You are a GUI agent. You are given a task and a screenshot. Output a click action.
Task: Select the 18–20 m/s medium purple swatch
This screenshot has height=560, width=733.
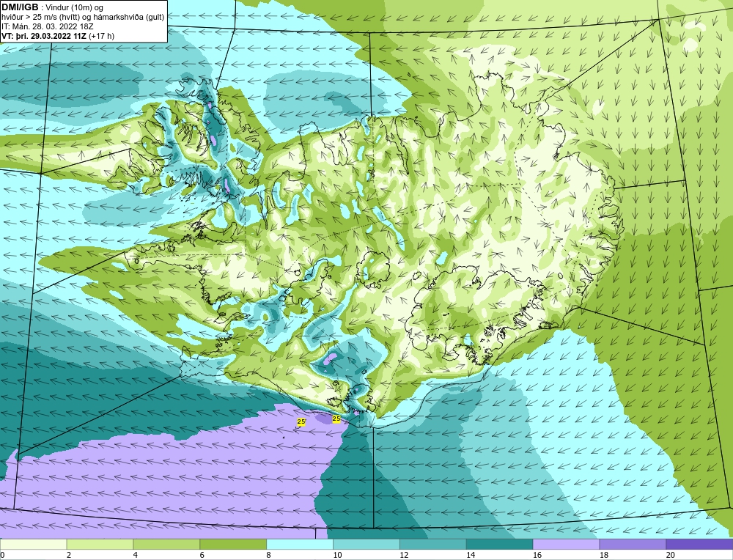(x=633, y=544)
